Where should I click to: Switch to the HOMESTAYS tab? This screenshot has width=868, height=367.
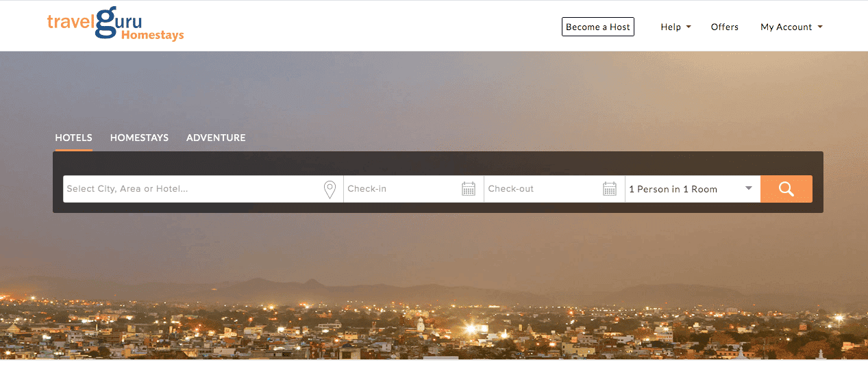[139, 138]
